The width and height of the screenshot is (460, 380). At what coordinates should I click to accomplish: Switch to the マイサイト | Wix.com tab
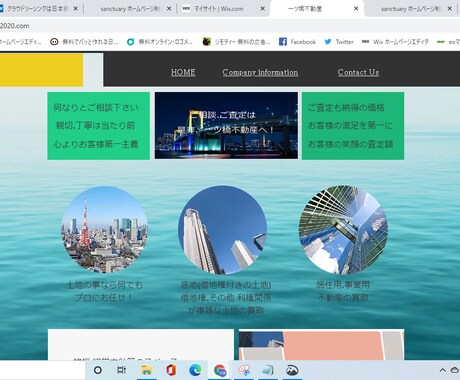[x=218, y=9]
